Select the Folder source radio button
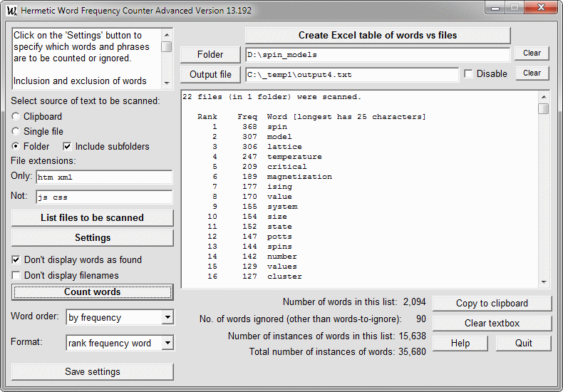Image resolution: width=563 pixels, height=392 pixels. (16, 146)
